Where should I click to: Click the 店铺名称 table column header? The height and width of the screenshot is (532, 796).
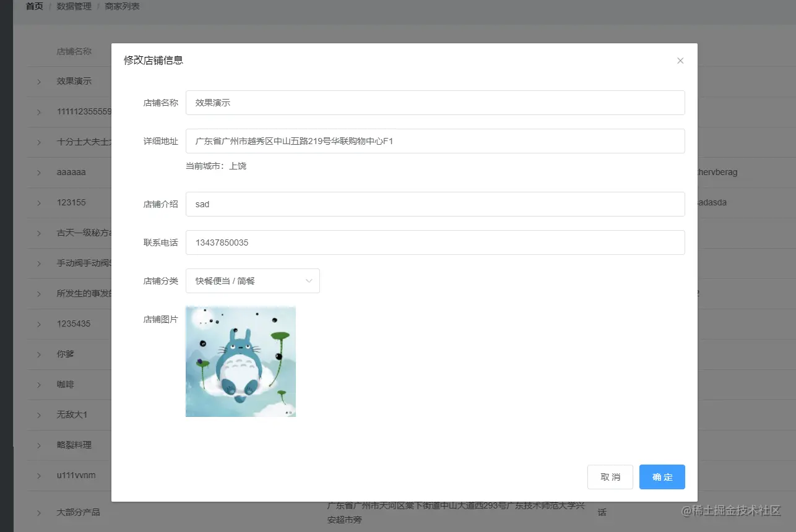pos(74,51)
